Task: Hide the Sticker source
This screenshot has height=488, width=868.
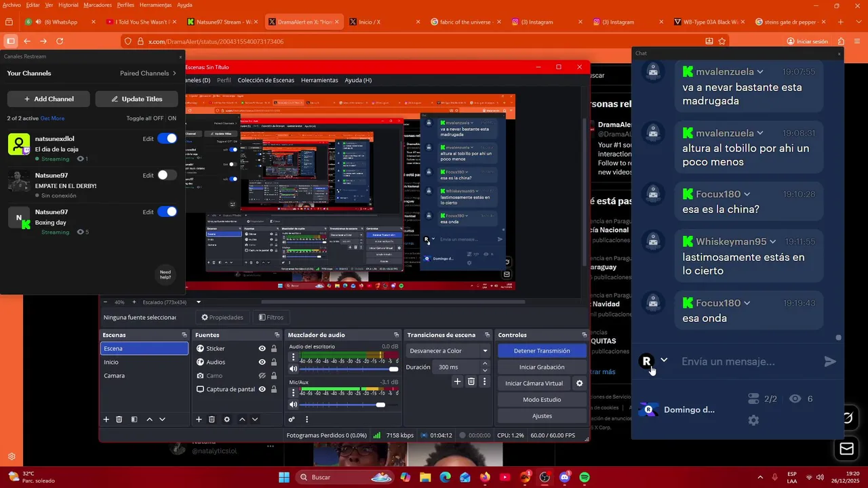Action: coord(262,348)
